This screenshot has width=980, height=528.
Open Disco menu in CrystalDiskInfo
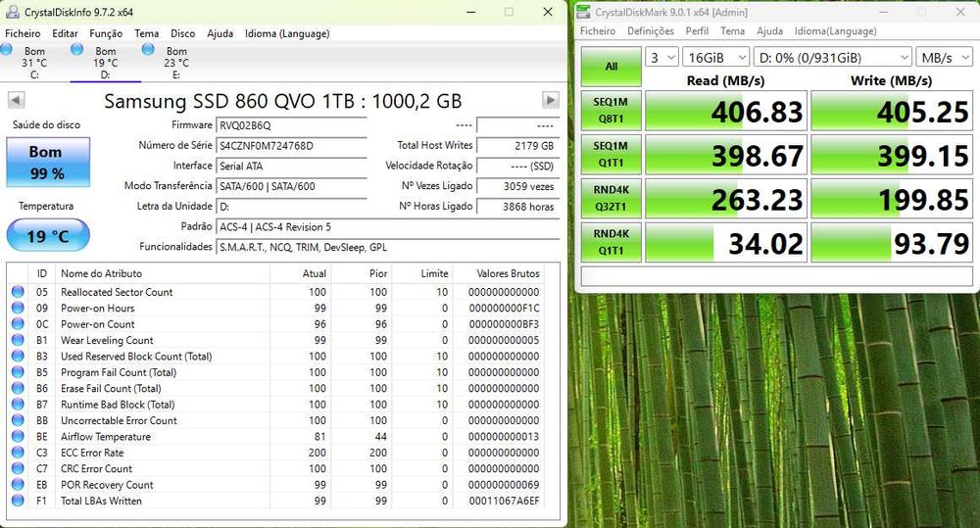coord(182,33)
